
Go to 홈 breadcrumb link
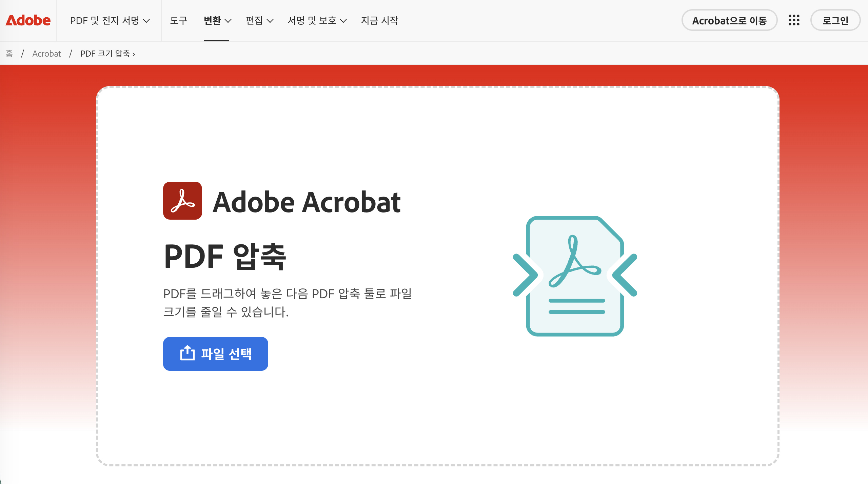pos(9,54)
